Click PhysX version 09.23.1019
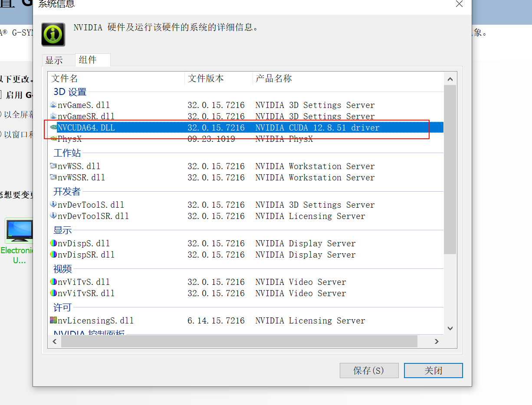The height and width of the screenshot is (405, 532). coord(211,139)
